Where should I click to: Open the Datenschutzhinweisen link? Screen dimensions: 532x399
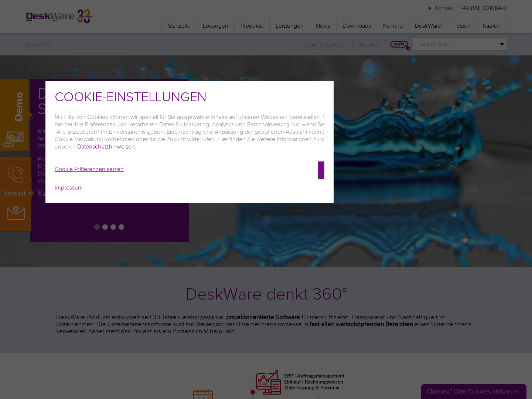click(106, 147)
